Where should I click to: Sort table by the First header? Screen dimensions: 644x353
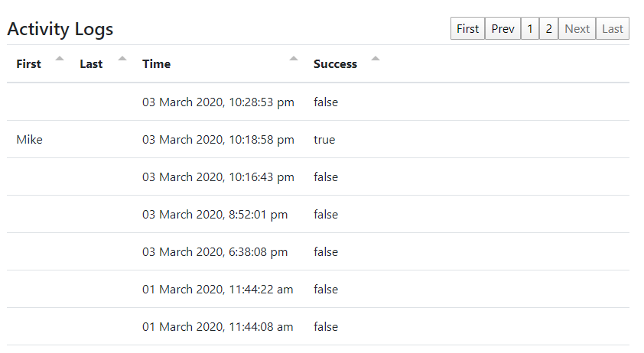coord(28,64)
